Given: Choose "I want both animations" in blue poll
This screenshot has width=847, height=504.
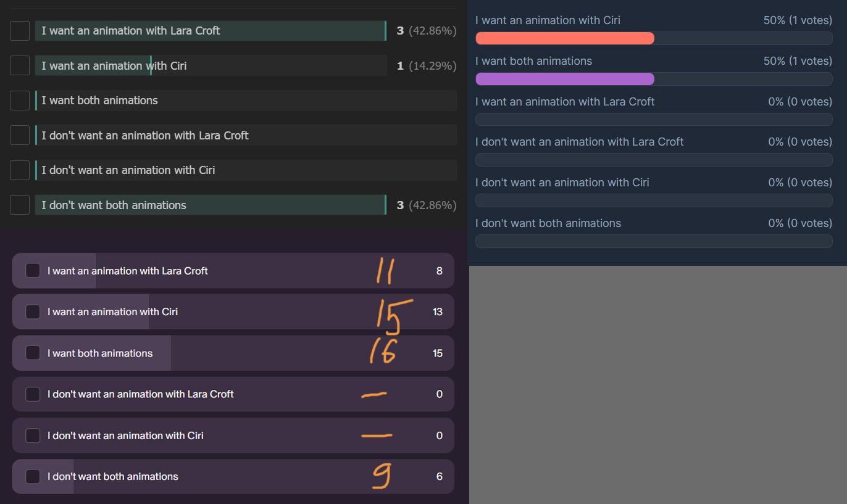Looking at the screenshot, I should tap(533, 61).
